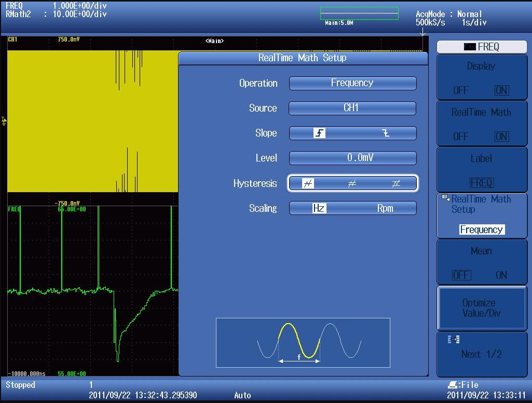Choose the low hysteresis icon

click(308, 183)
